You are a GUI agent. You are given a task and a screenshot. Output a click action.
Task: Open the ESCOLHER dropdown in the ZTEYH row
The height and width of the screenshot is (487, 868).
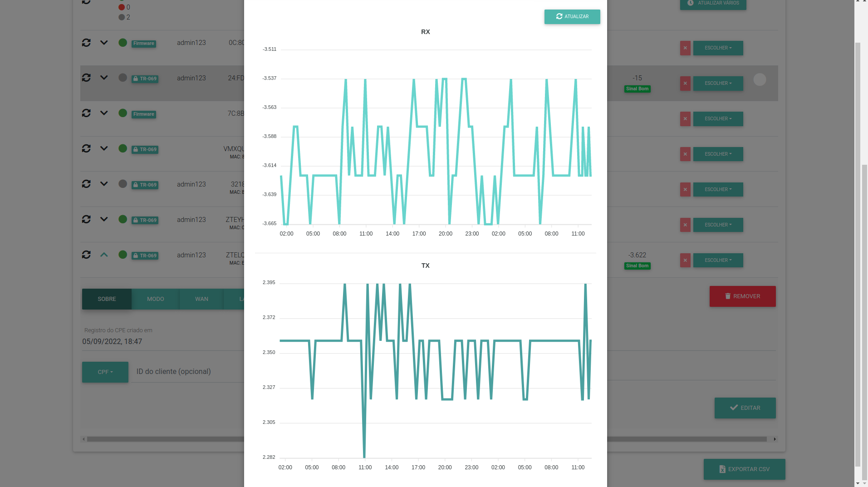pos(718,225)
